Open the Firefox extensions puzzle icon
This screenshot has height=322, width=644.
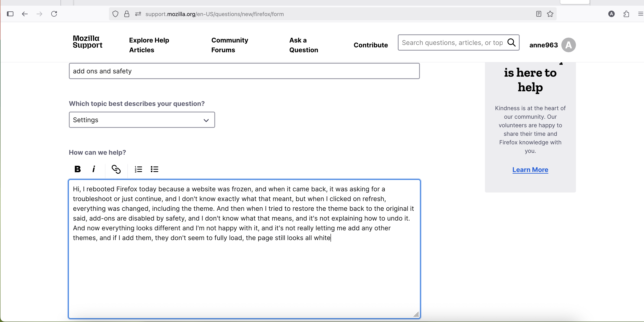point(626,14)
